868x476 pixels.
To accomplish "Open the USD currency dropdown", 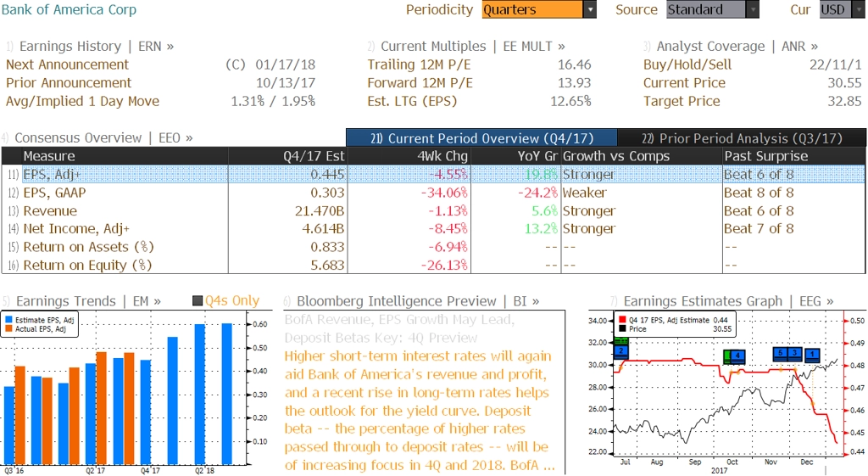I will point(858,9).
